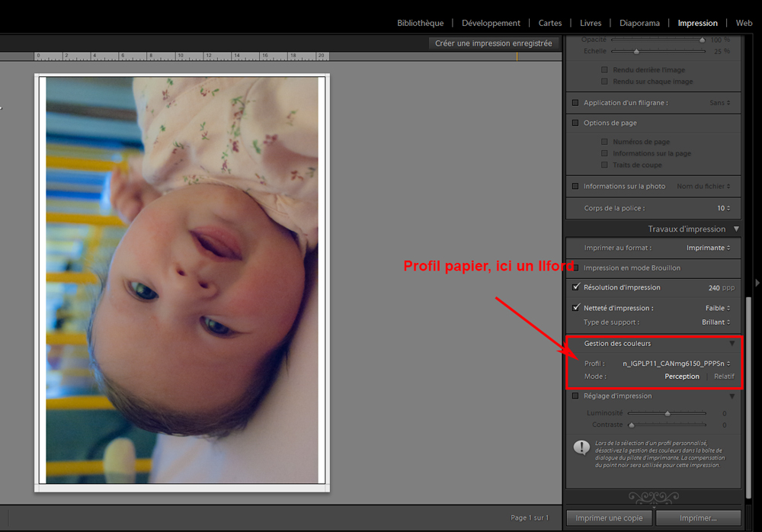Click the warning exclamation icon
762x532 pixels.
[581, 447]
